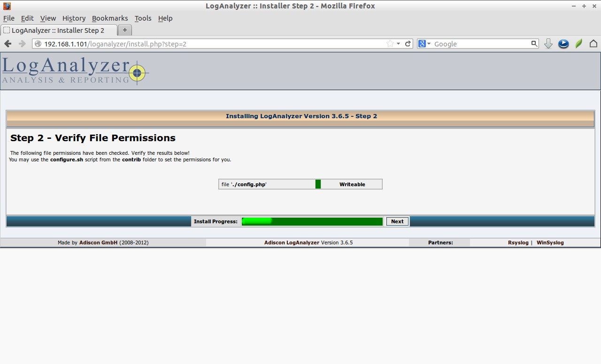Viewport: 601px width, 364px height.
Task: Open the Edit menu
Action: [27, 18]
